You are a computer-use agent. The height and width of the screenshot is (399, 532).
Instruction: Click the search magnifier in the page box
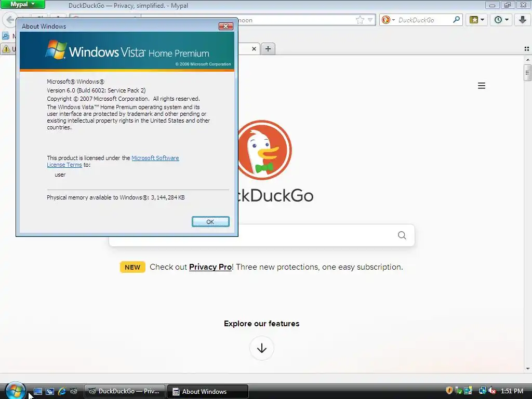point(402,235)
